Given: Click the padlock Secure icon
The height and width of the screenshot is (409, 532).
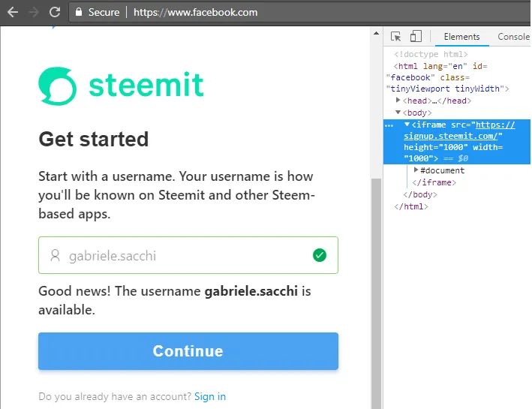Looking at the screenshot, I should (x=79, y=12).
